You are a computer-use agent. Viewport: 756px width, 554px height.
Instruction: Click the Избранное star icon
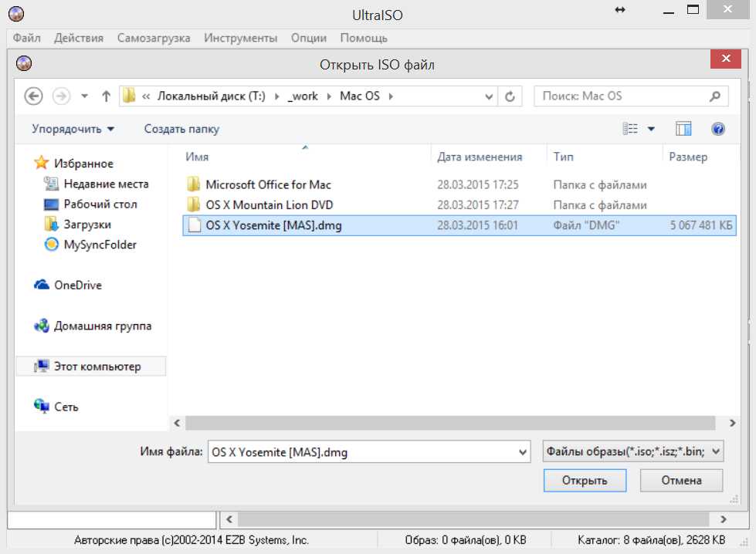point(42,163)
